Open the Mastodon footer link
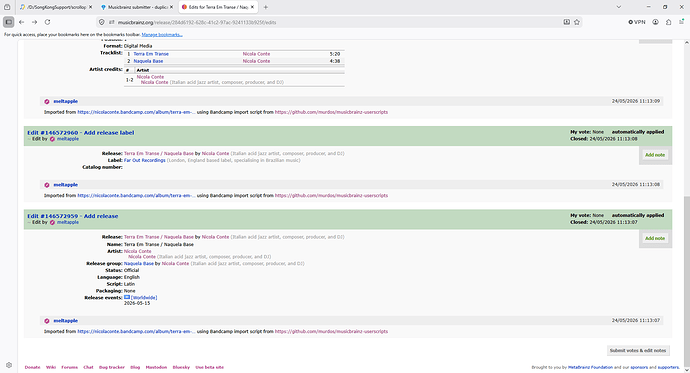 pyautogui.click(x=156, y=367)
